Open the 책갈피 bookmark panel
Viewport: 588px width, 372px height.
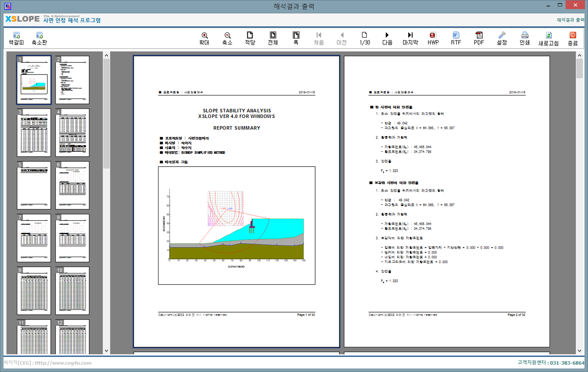[x=16, y=38]
